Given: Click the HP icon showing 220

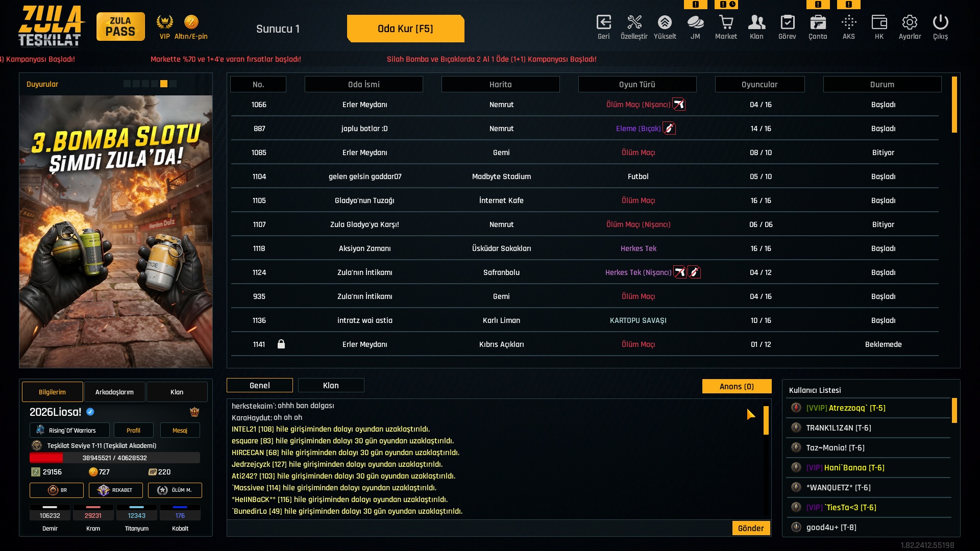Looking at the screenshot, I should pos(152,472).
